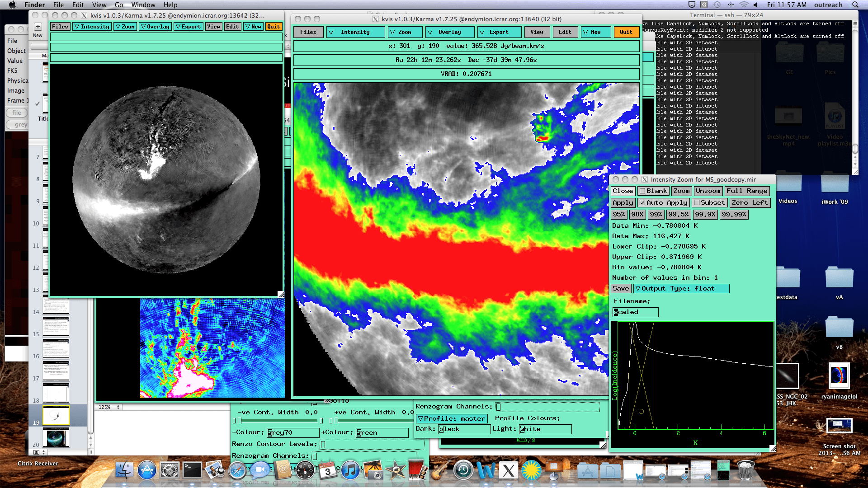
Task: Open Overlay menu in left kvis window
Action: point(155,27)
